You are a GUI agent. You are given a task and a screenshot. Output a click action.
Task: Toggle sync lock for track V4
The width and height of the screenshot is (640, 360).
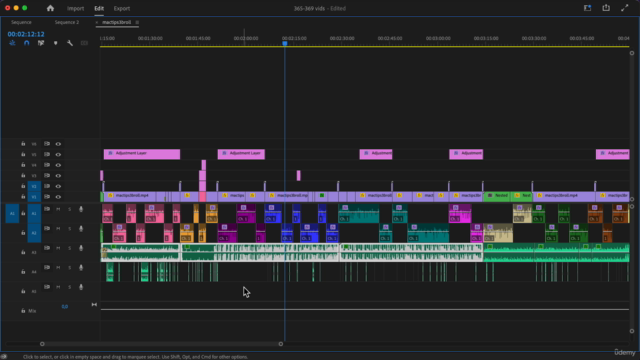click(x=47, y=165)
